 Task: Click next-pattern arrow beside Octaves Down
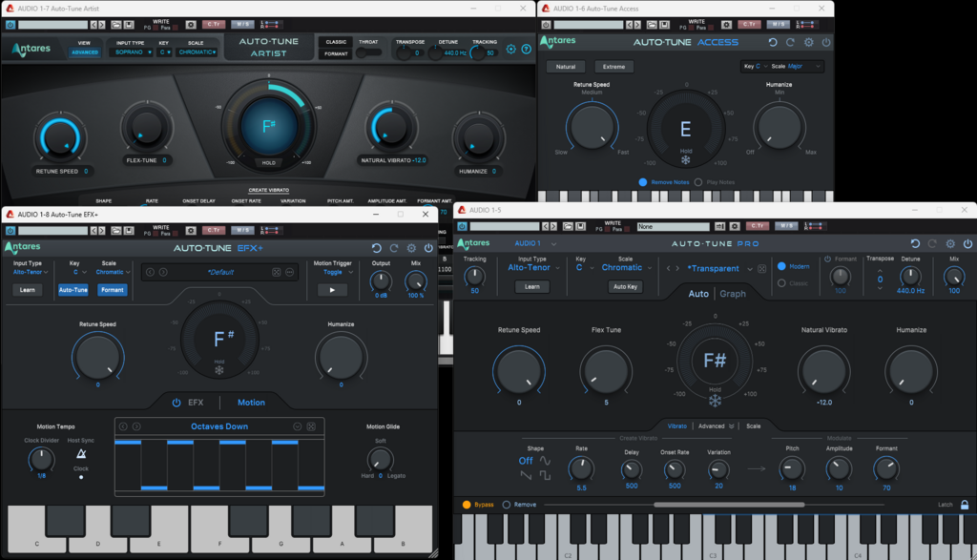[x=136, y=426]
